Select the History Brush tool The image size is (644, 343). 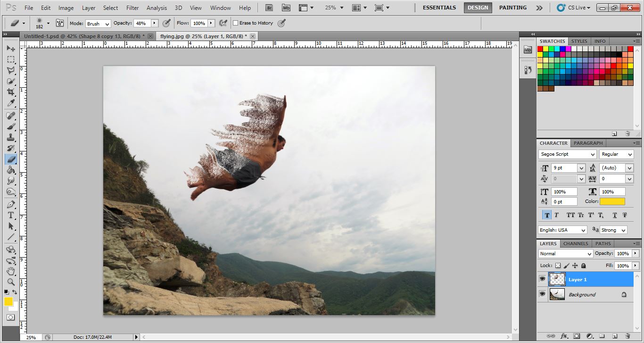[x=11, y=148]
